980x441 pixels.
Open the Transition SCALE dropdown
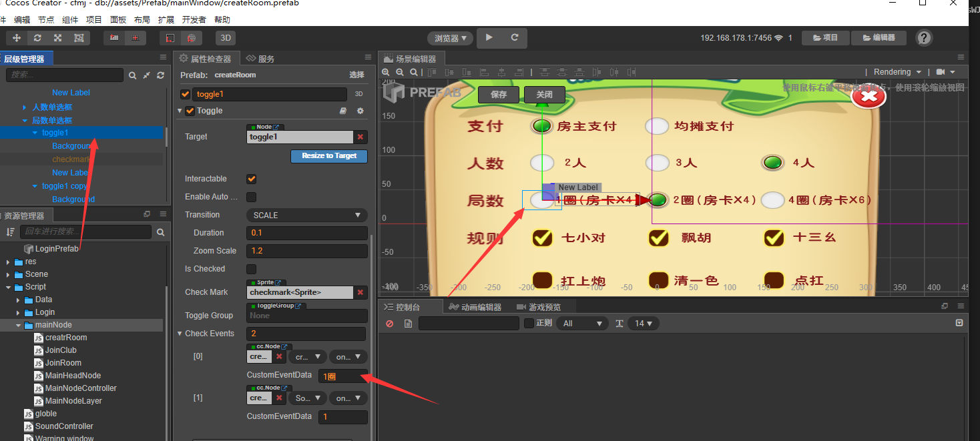tap(307, 215)
